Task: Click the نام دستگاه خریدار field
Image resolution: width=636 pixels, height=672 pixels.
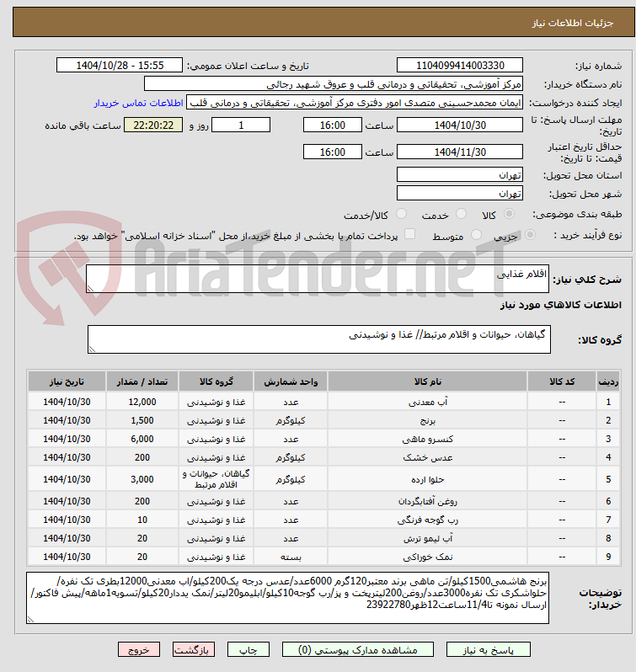Action: (334, 84)
